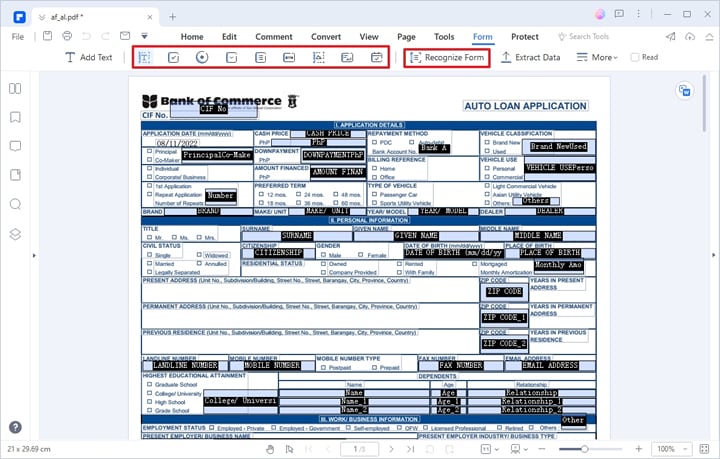Click the Help question mark icon
This screenshot has width=720, height=459.
pos(15,427)
